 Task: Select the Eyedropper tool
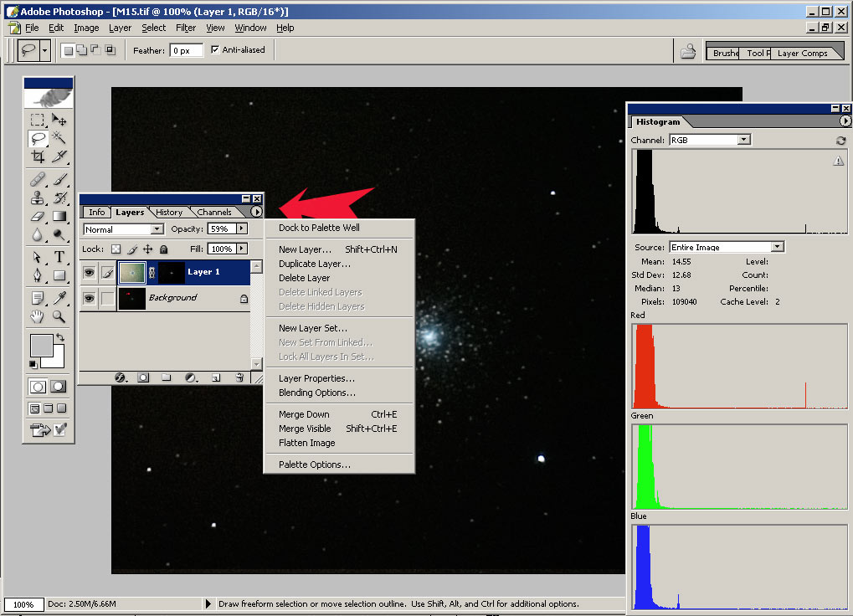59,297
